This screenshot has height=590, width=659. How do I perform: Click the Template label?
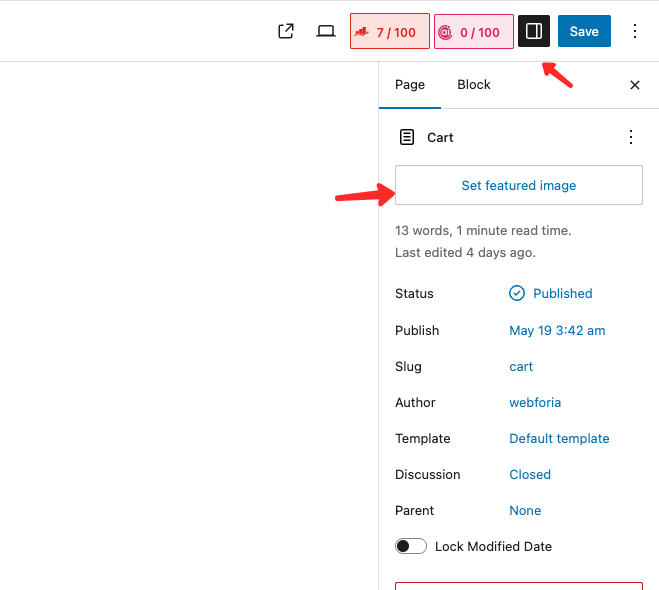pyautogui.click(x=422, y=438)
